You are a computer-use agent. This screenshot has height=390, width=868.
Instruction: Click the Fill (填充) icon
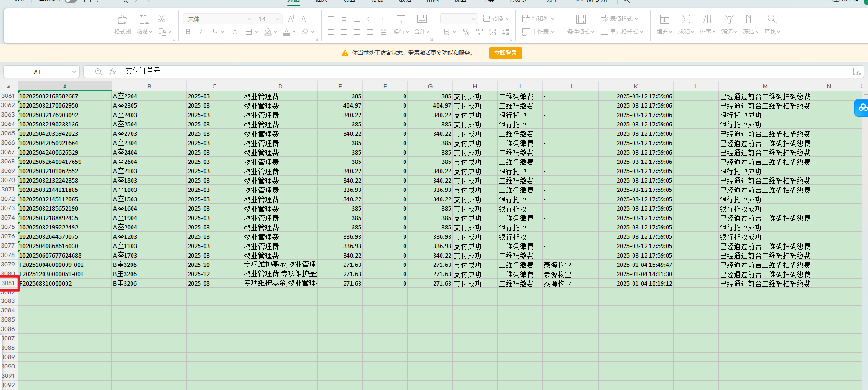664,19
